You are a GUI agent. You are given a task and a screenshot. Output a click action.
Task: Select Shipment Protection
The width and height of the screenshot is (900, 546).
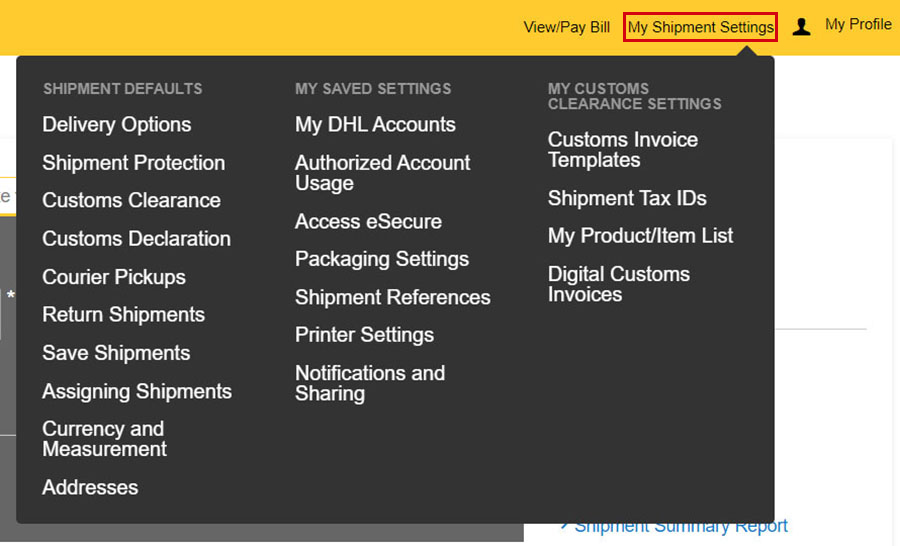coord(133,162)
